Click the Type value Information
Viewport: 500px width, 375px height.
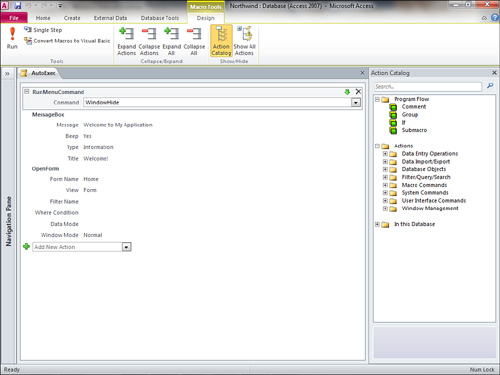point(98,147)
